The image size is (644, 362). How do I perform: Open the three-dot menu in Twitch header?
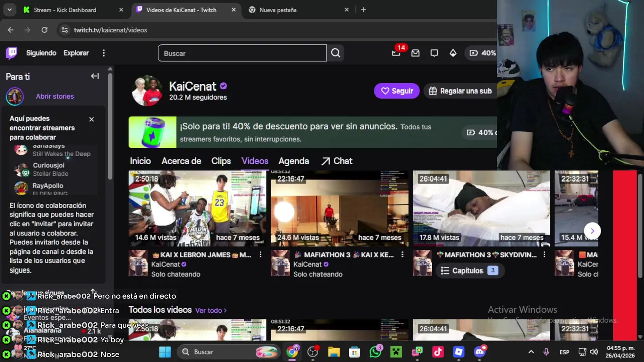[104, 53]
